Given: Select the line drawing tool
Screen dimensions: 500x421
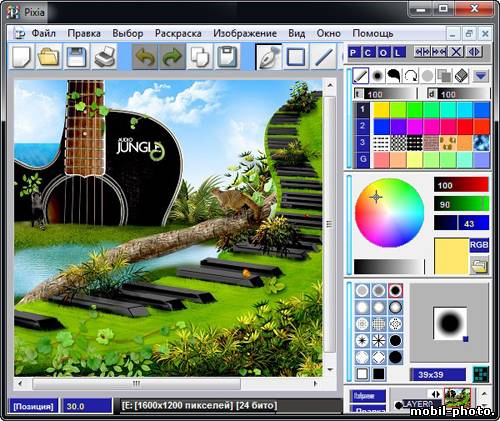Looking at the screenshot, I should (323, 56).
